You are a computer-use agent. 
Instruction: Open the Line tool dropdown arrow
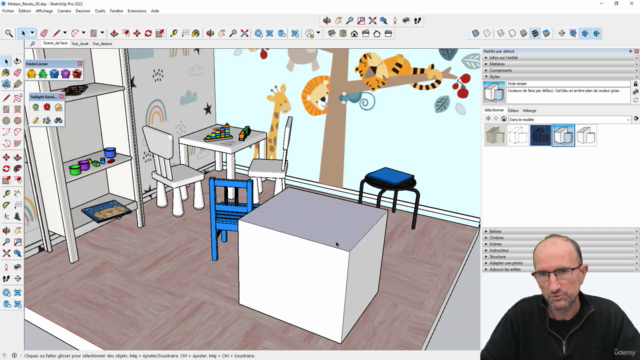coord(65,33)
